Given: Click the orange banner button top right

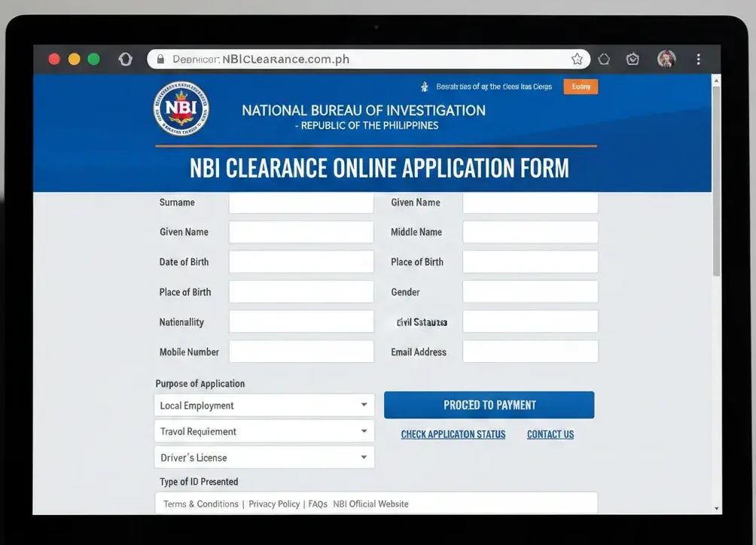Looking at the screenshot, I should tap(580, 87).
